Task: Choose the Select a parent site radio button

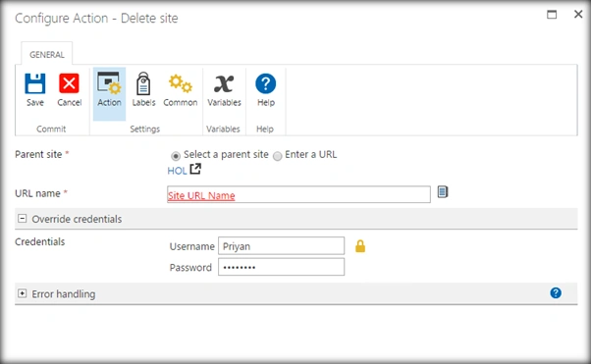Action: (x=176, y=156)
